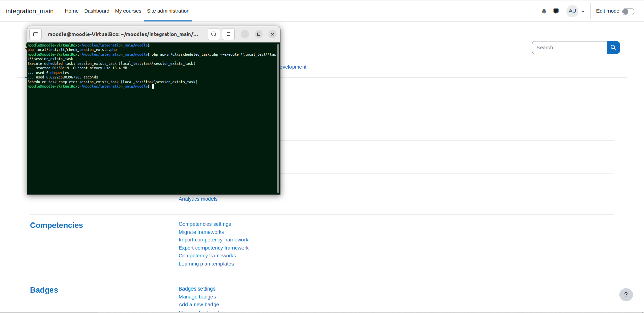This screenshot has height=313, width=644.
Task: Click the terminal vertical scrollbar
Action: tap(278, 118)
